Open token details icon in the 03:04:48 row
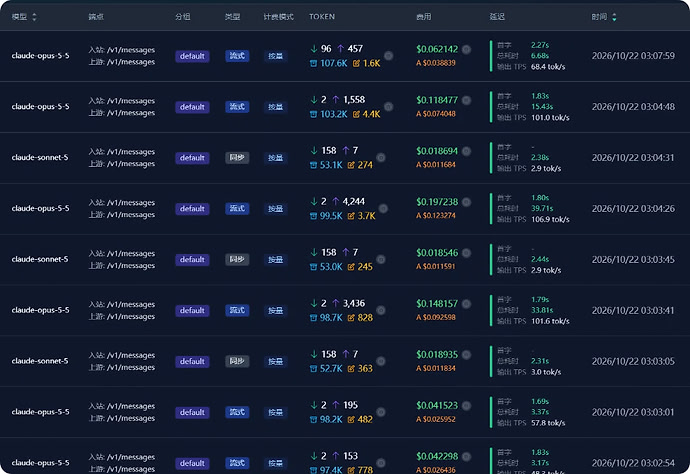This screenshot has width=690, height=474. coord(389,107)
